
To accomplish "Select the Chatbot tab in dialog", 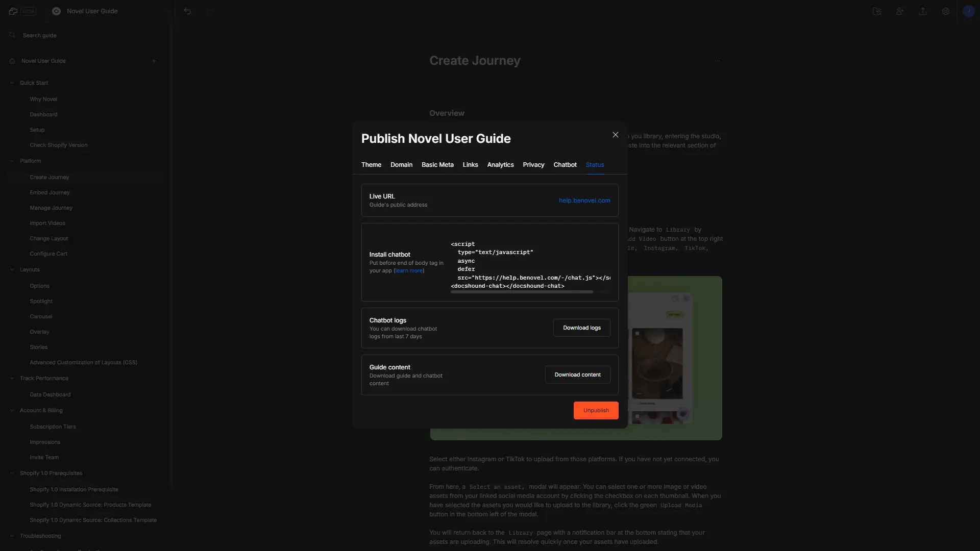I will pyautogui.click(x=565, y=165).
